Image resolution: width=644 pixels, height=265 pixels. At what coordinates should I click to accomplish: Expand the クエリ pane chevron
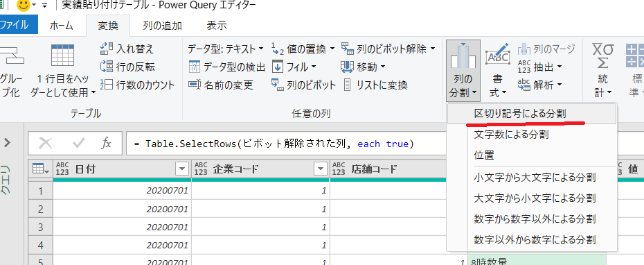coord(7,143)
